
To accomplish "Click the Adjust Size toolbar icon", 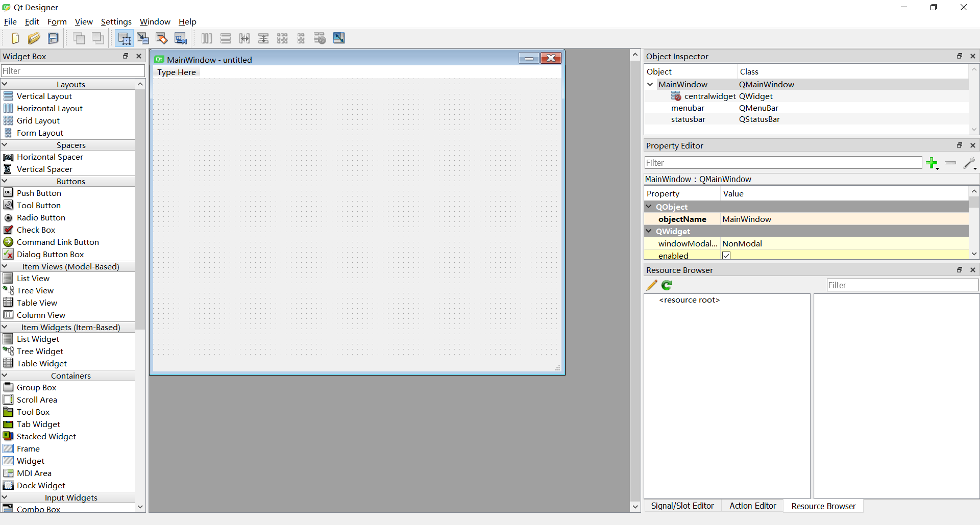I will [x=339, y=38].
